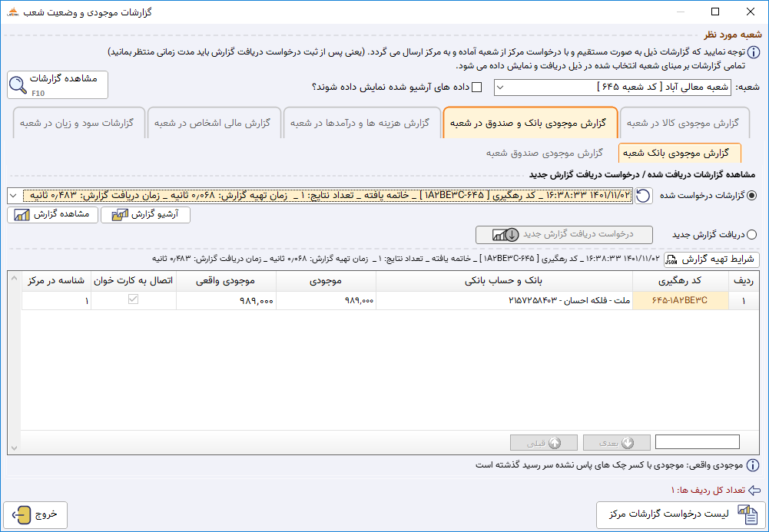Expand the requested reports dropdown list

pos(13,196)
